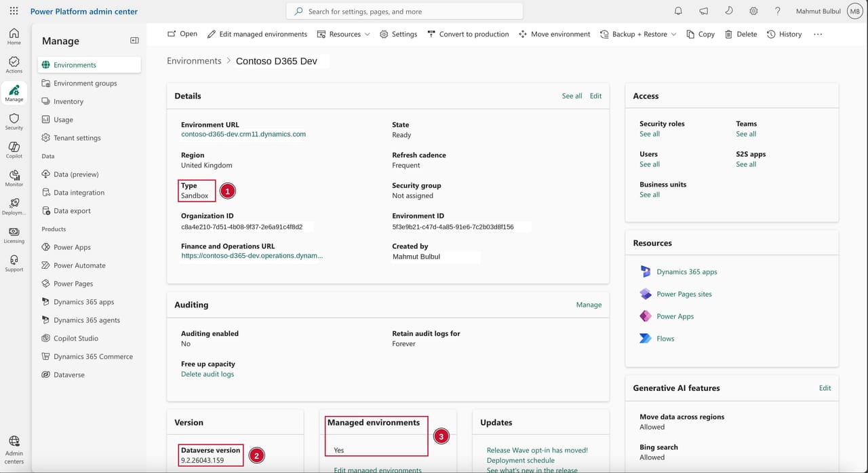Select Usage menu item

coord(90,119)
